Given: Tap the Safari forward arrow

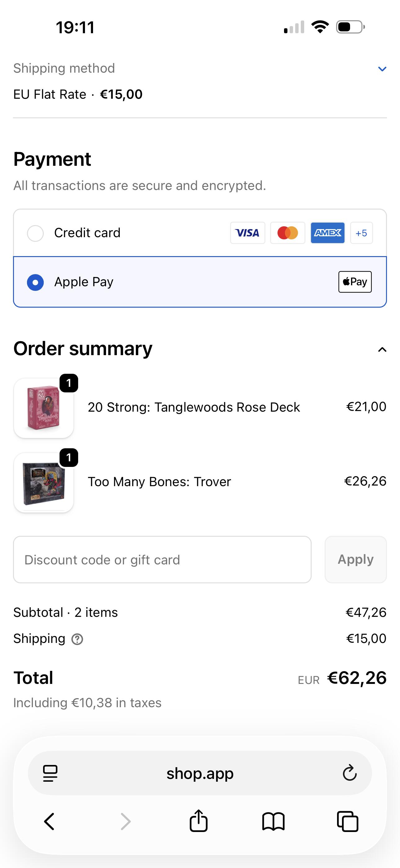Looking at the screenshot, I should tap(126, 821).
